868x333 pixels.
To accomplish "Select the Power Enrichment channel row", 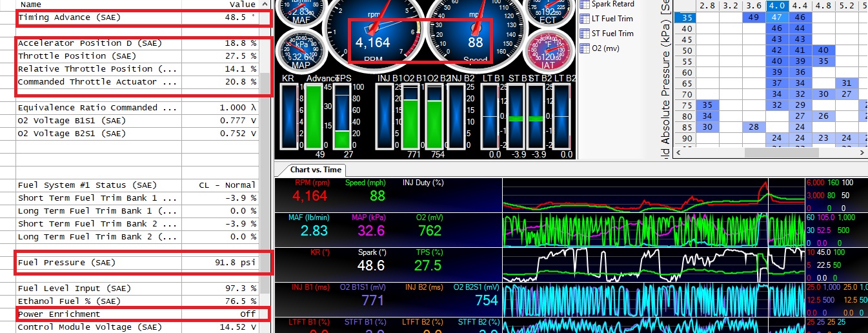I will pos(136,314).
